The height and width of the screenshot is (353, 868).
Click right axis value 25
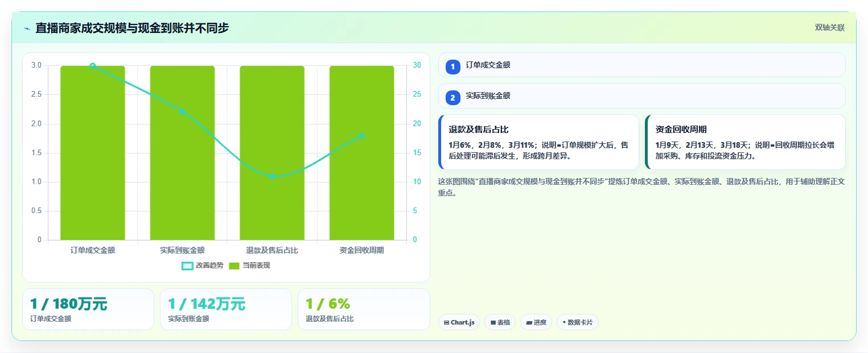pos(417,94)
